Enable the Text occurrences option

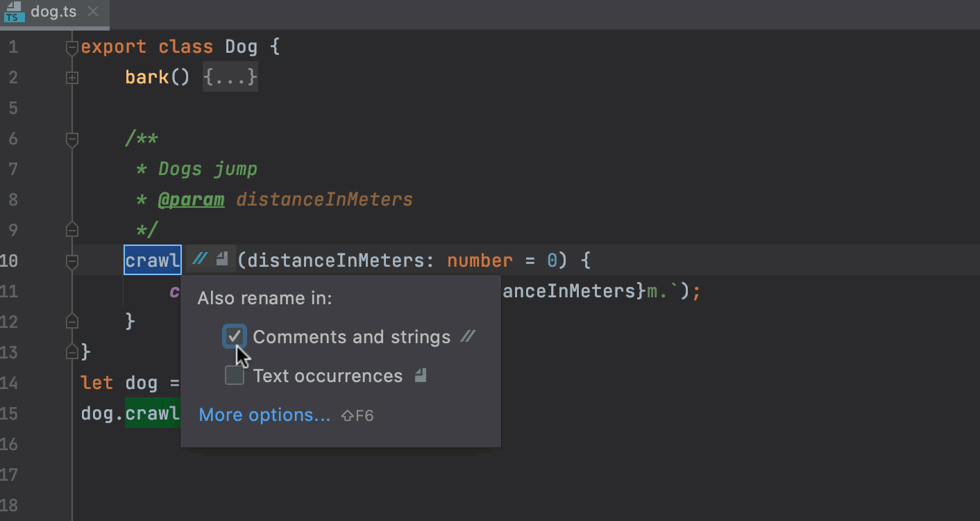[235, 374]
